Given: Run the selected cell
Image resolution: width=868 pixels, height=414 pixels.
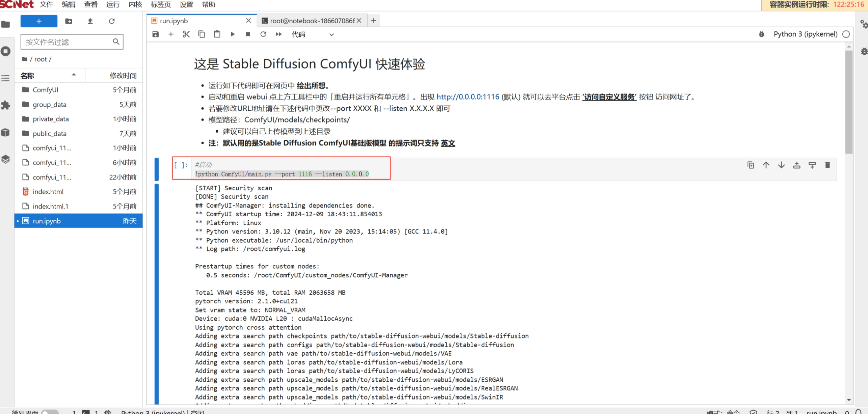Looking at the screenshot, I should [x=233, y=34].
